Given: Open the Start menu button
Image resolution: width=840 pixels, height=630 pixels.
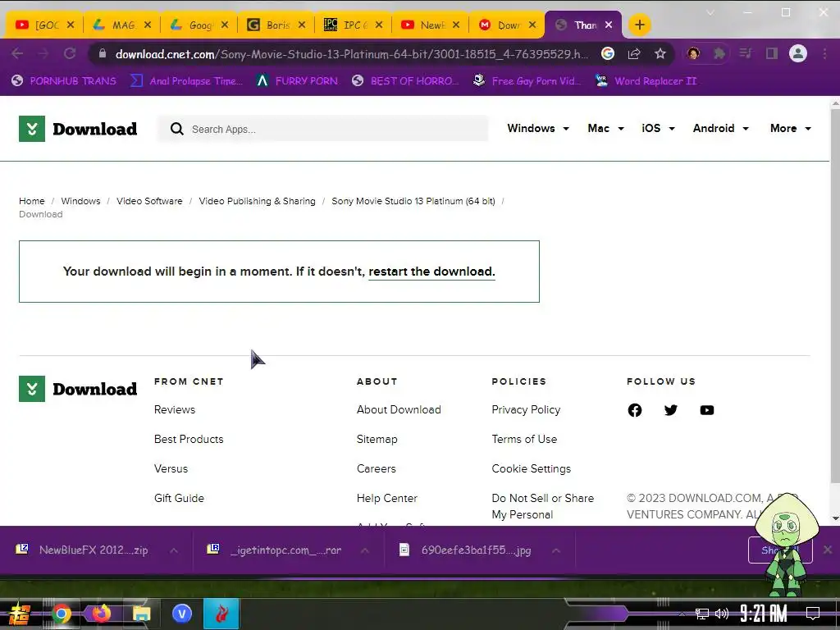Looking at the screenshot, I should (19, 614).
